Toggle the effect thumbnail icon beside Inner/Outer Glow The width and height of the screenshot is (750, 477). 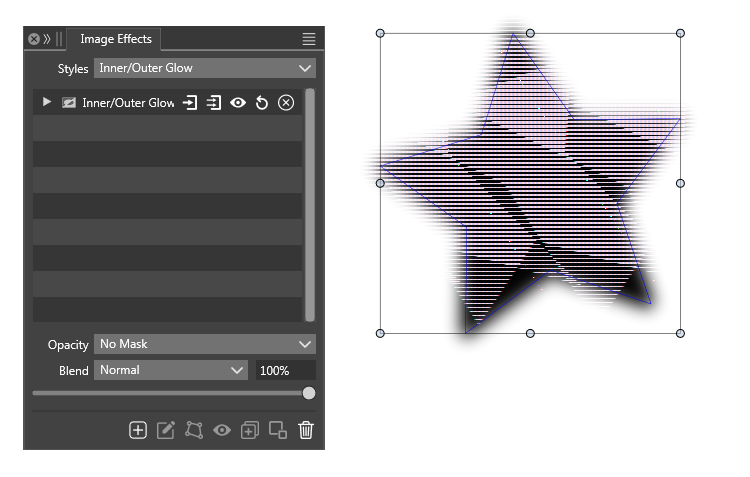pos(69,103)
